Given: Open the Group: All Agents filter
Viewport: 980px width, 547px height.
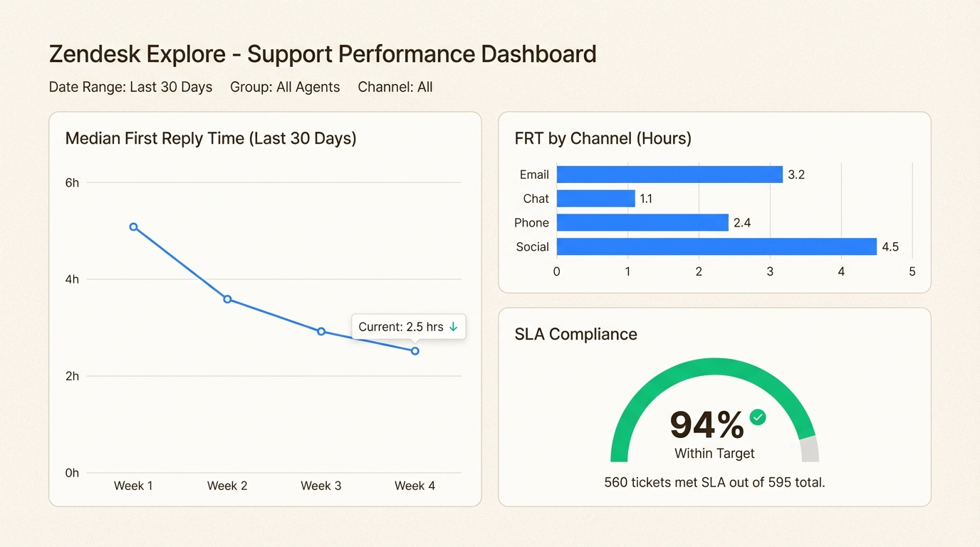Looking at the screenshot, I should point(285,87).
